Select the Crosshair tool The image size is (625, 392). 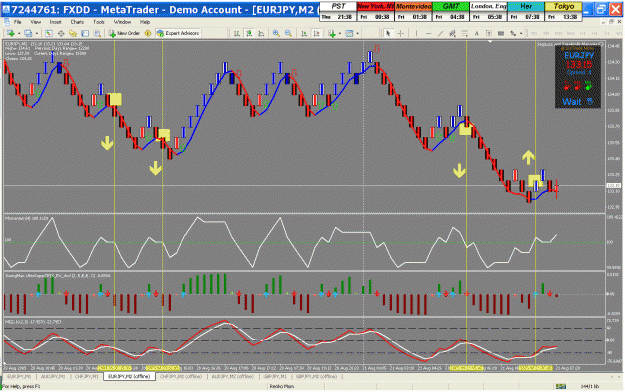tap(401, 33)
